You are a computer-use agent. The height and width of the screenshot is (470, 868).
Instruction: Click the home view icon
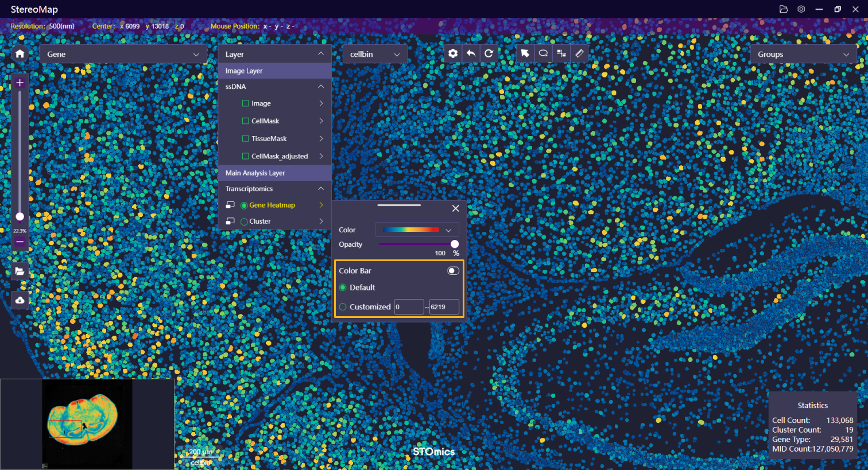[20, 54]
